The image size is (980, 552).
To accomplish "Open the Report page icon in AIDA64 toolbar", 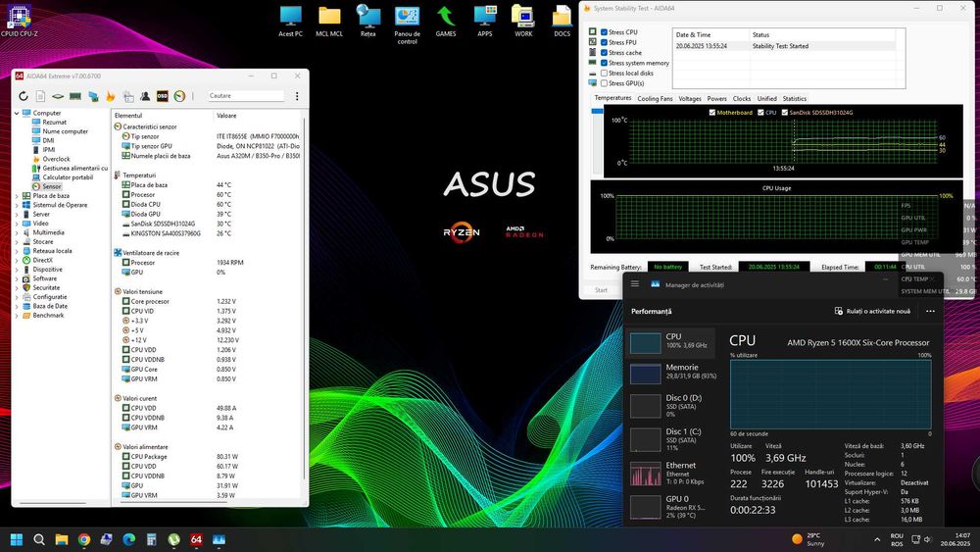I will point(40,96).
